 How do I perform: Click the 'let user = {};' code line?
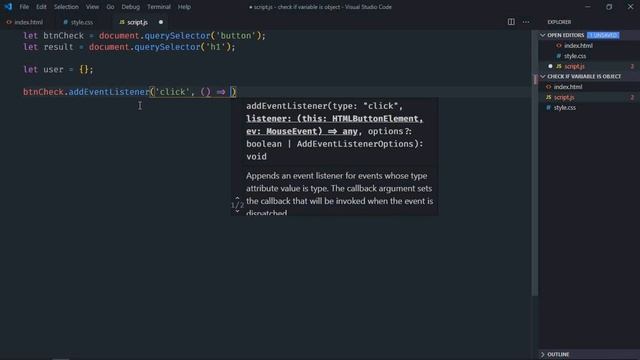[x=58, y=69]
